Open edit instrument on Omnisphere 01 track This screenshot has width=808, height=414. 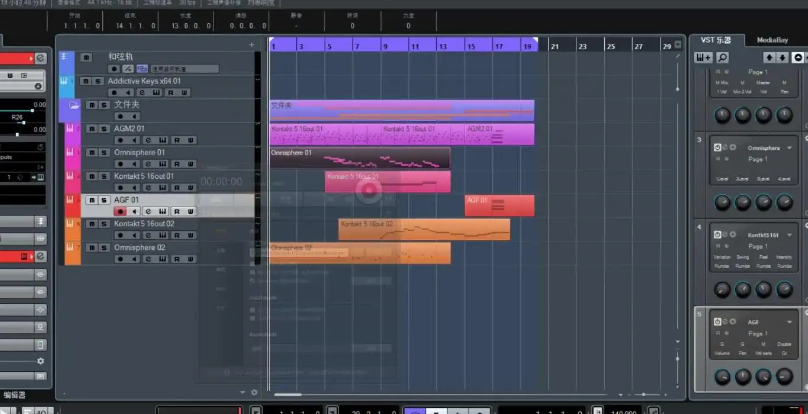148,164
